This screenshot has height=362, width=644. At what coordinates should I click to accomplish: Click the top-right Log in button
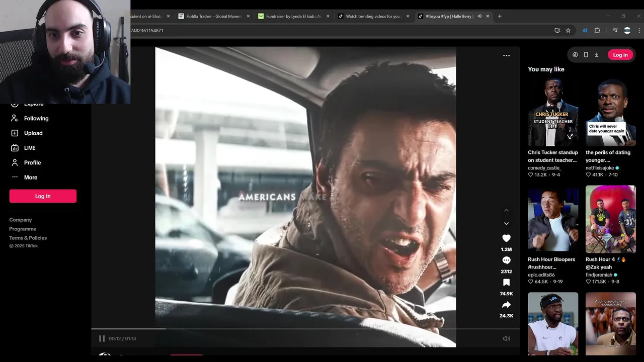(x=620, y=55)
